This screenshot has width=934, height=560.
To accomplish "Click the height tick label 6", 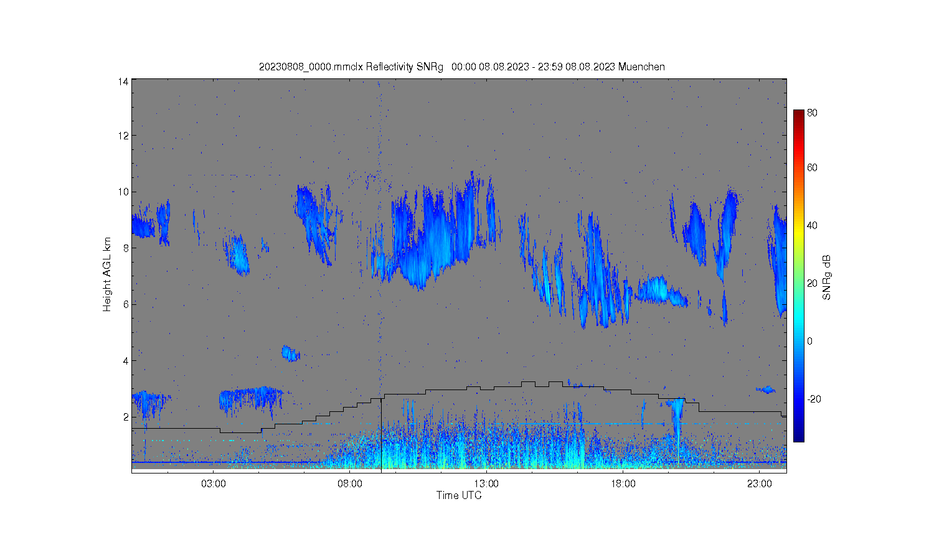I will [x=126, y=304].
